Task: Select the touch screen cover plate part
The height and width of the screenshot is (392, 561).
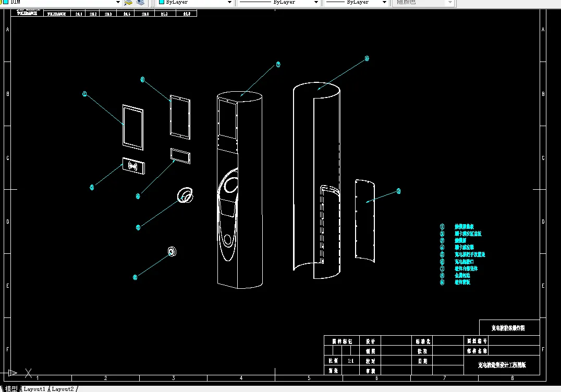Action: [133, 127]
